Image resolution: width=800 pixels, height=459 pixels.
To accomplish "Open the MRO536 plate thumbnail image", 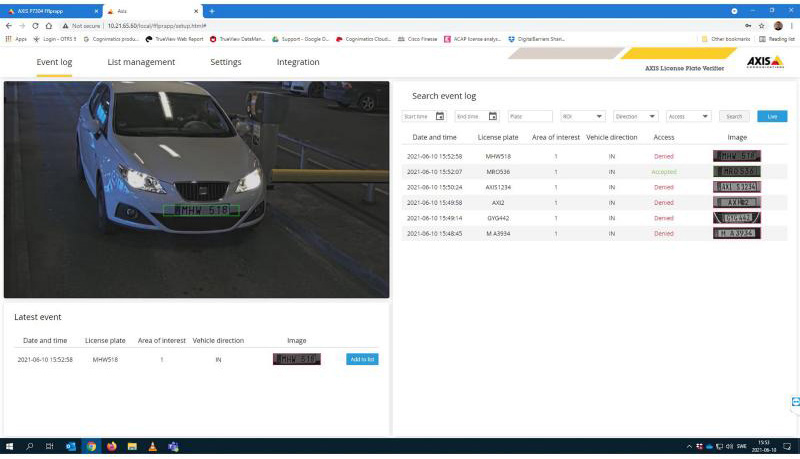I will [x=736, y=171].
